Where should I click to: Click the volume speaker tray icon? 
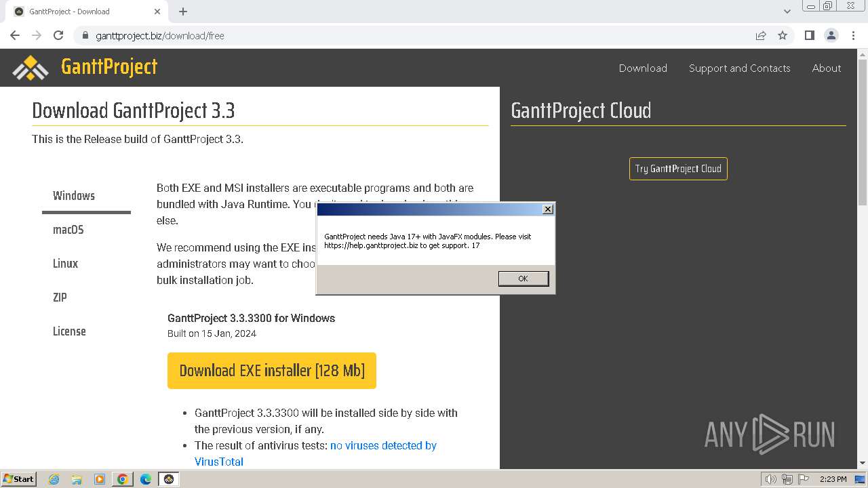(770, 479)
